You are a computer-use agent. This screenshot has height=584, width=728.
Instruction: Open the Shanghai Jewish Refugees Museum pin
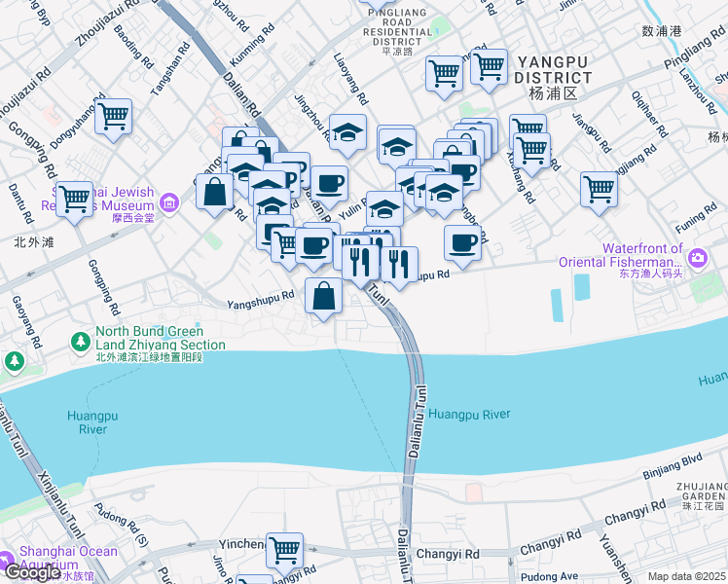pos(169,202)
